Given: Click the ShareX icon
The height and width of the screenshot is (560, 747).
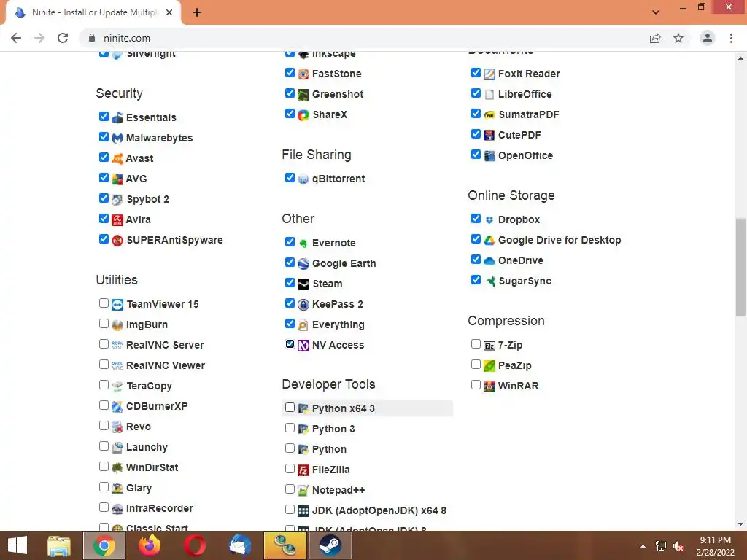Looking at the screenshot, I should tap(303, 114).
